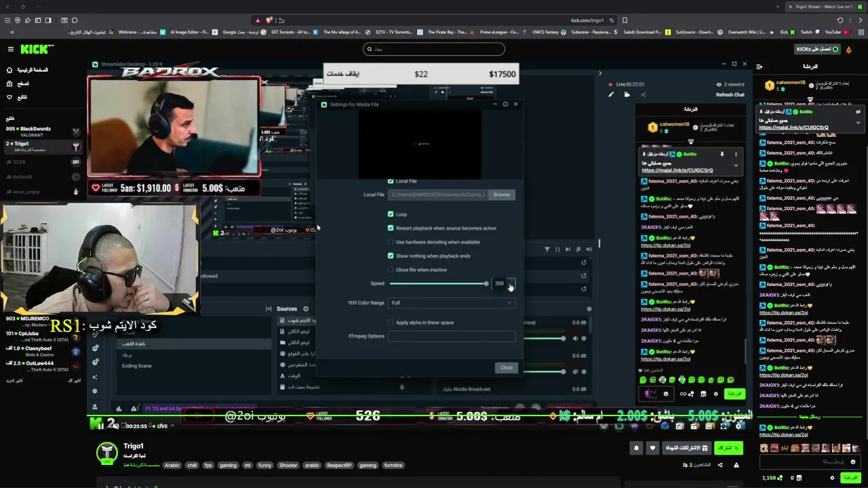Click the bookmark icon in the address bar
Image resolution: width=868 pixels, height=488 pixels.
pos(625,20)
